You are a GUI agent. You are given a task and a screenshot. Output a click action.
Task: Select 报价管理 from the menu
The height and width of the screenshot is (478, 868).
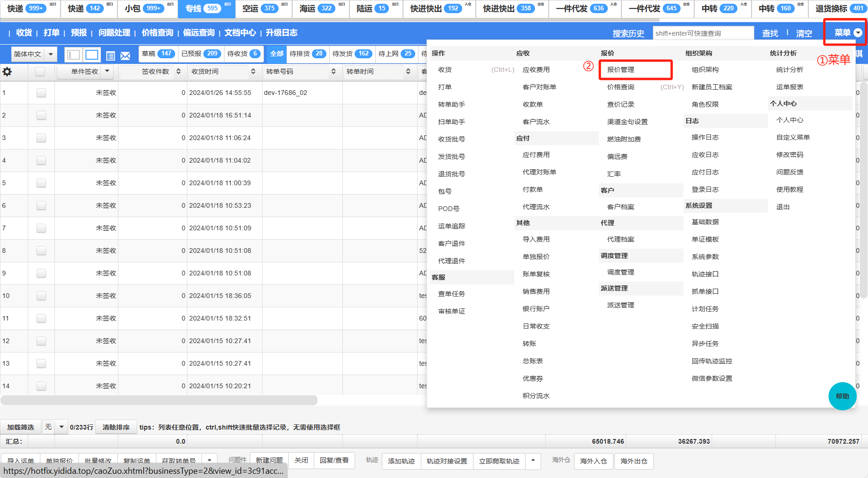[x=620, y=70]
